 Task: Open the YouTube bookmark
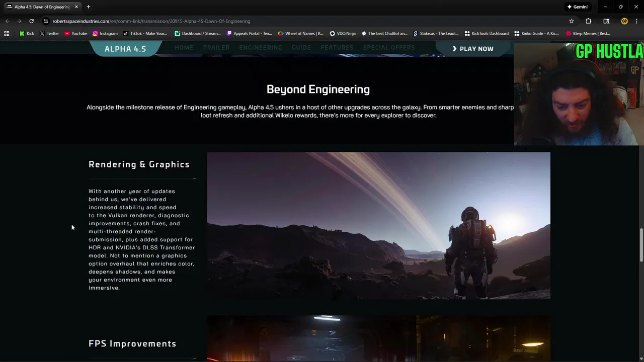pyautogui.click(x=75, y=33)
